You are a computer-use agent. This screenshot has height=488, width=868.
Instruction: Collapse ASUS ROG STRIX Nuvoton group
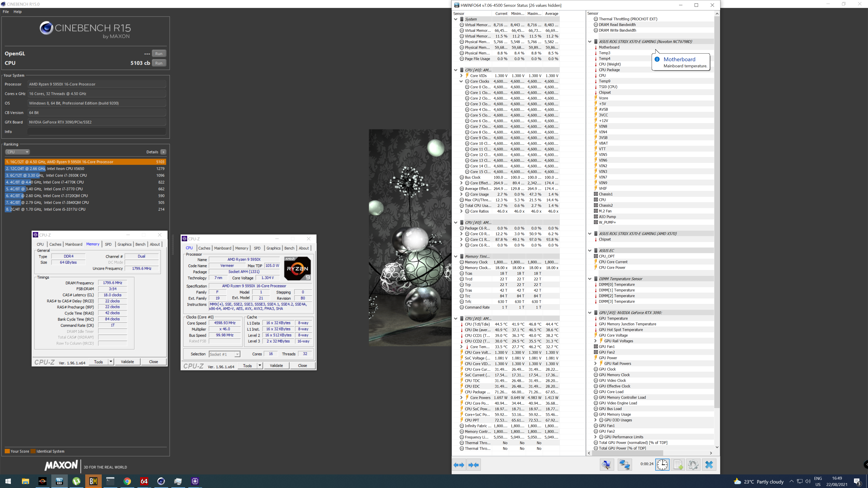click(590, 42)
